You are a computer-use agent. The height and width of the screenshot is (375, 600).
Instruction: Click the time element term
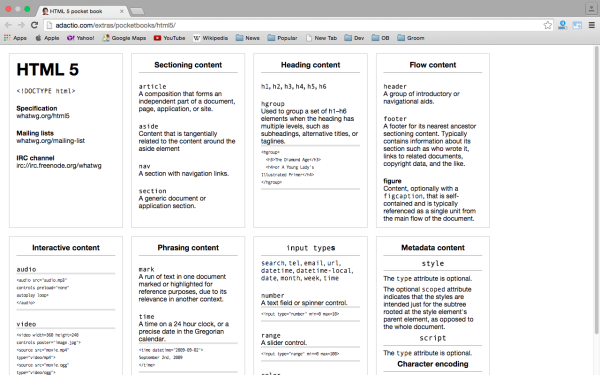(147, 316)
